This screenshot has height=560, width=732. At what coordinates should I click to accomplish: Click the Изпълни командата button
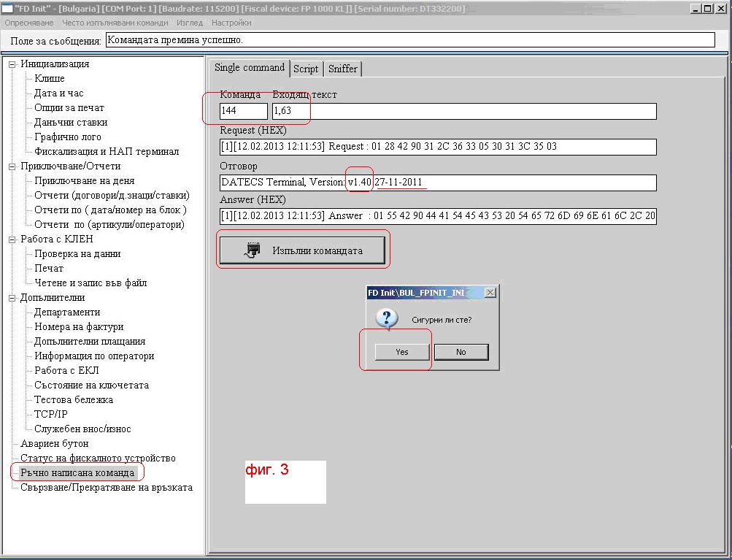302,250
